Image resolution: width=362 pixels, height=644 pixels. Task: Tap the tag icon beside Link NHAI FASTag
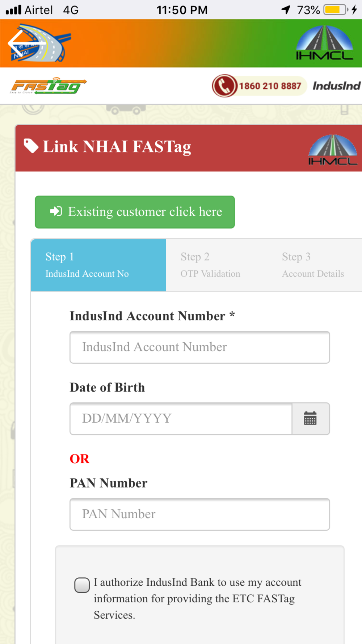tap(31, 146)
